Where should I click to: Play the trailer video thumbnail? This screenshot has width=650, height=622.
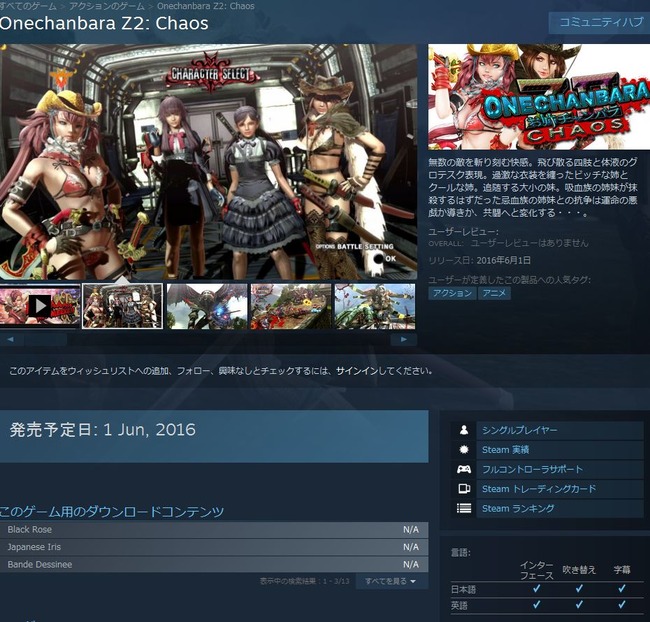[40, 306]
